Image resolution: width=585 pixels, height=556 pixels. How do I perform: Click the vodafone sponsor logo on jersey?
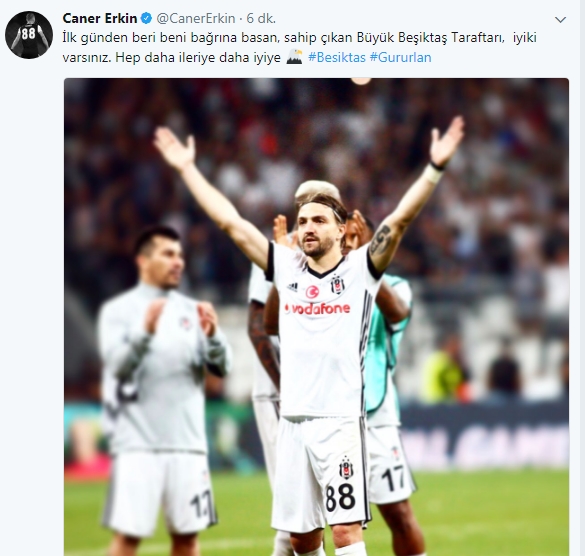[x=317, y=309]
